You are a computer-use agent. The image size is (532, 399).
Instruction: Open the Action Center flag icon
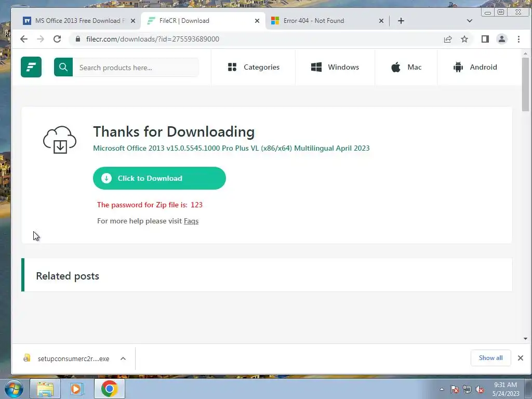tap(454, 390)
